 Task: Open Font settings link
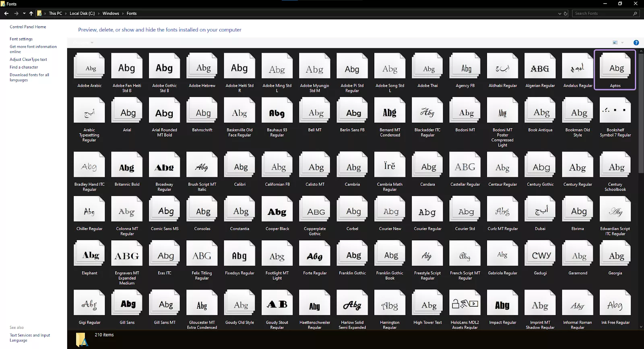pyautogui.click(x=21, y=39)
